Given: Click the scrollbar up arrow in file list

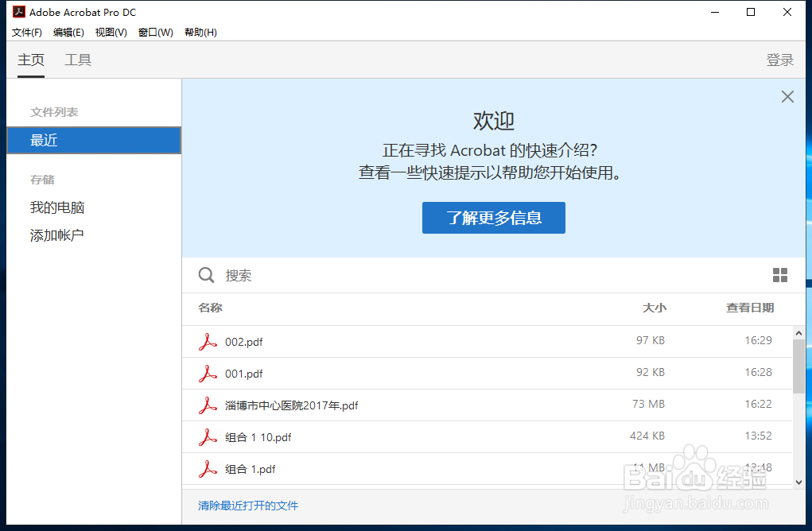Looking at the screenshot, I should [x=798, y=333].
